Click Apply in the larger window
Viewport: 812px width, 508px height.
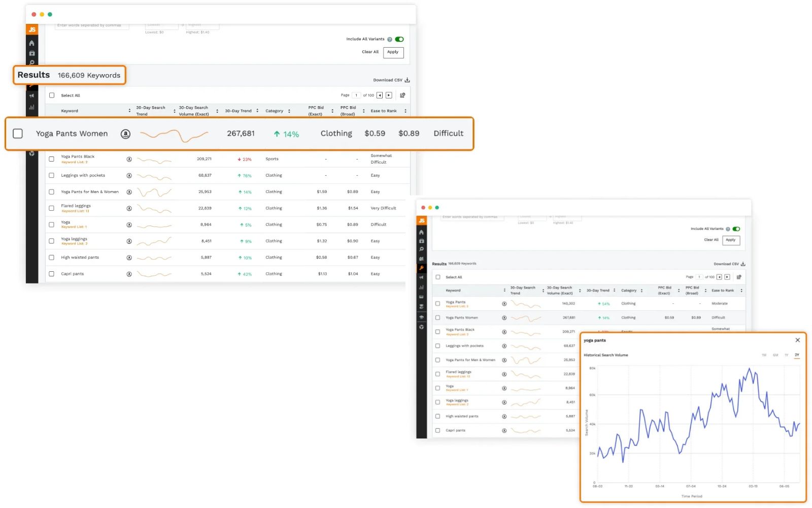[x=393, y=52]
